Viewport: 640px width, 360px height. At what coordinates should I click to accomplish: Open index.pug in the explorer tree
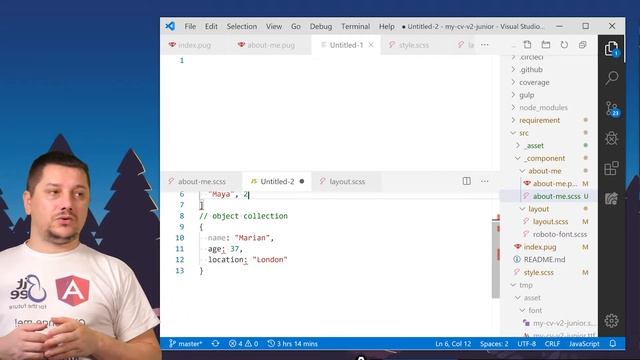pos(540,247)
